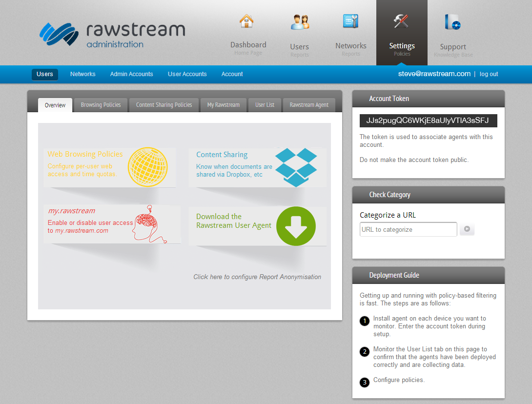This screenshot has height=404, width=532.
Task: Click 'Configure policies.' step text
Action: [399, 380]
